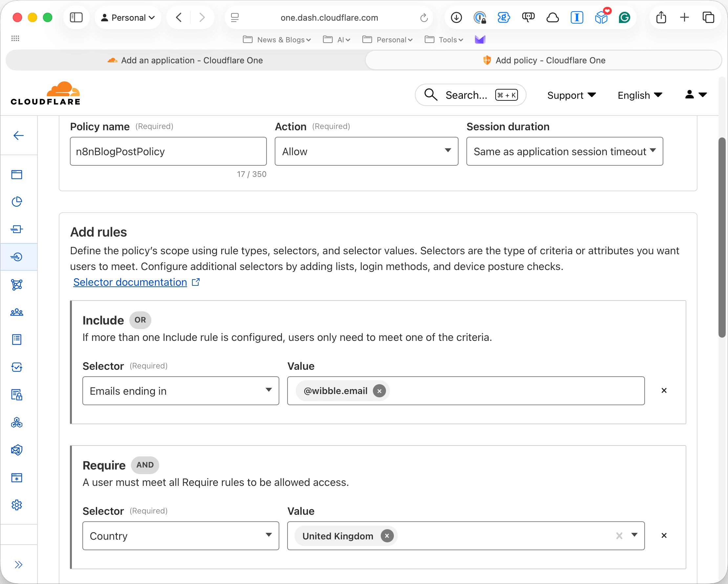728x584 pixels.
Task: Open the Emails ending in selector dropdown
Action: (x=181, y=391)
